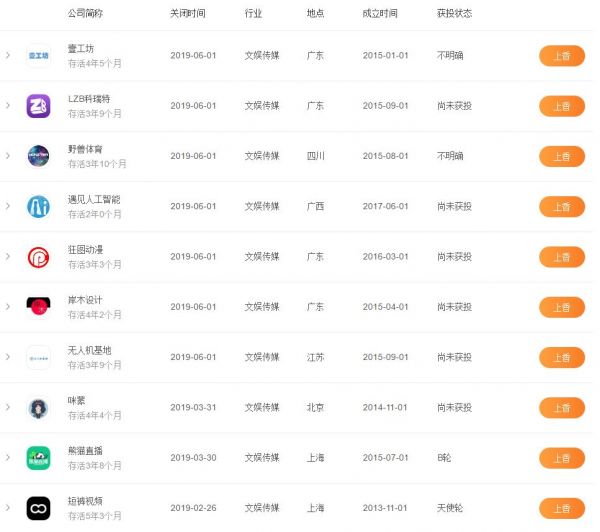Click the 咔罴 avatar logo
Viewport: 600px width, 532px height.
click(38, 408)
